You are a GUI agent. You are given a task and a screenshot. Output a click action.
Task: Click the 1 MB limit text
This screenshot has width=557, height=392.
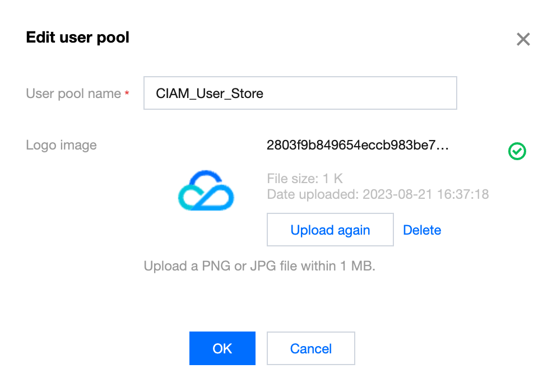click(x=357, y=266)
